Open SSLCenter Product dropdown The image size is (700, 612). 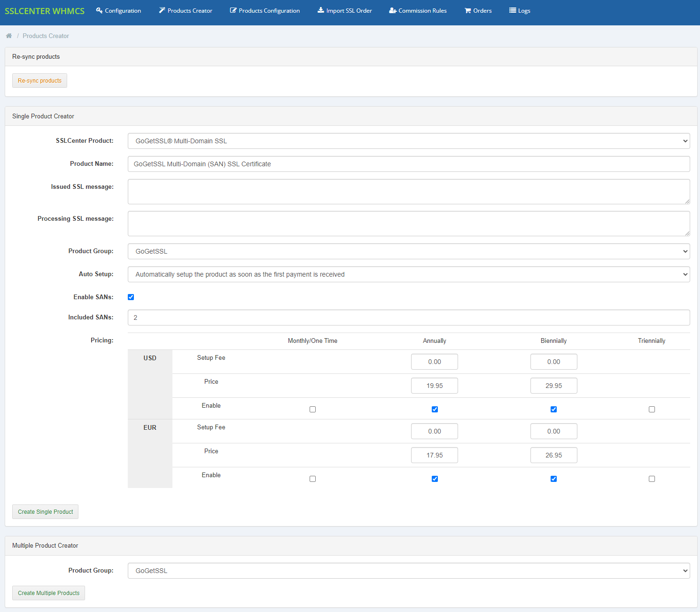click(409, 141)
